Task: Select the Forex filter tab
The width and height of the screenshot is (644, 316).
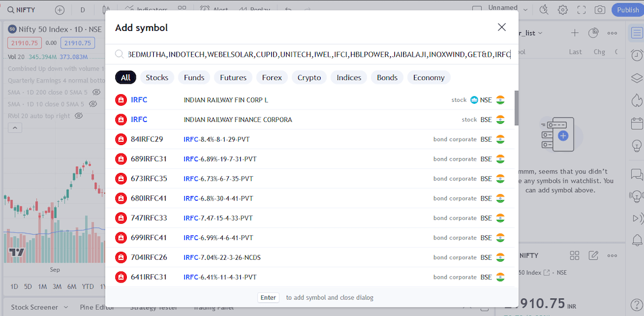Action: [x=272, y=77]
